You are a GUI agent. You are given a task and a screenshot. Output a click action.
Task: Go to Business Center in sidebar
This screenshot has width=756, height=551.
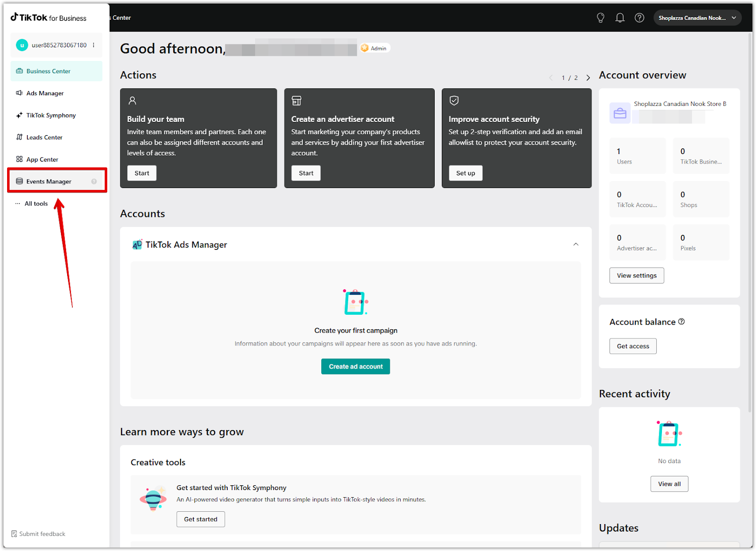click(x=56, y=71)
